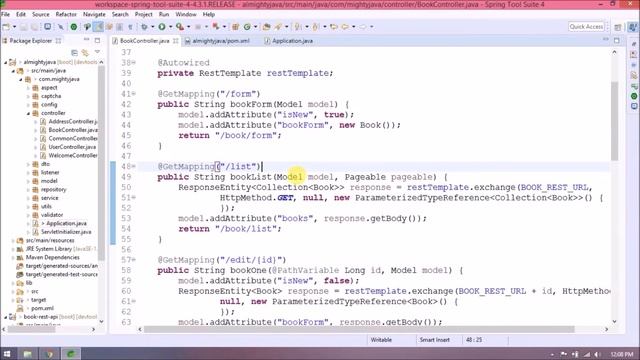
Task: Switch to the almightyjava/pom.xml tab
Action: pyautogui.click(x=221, y=41)
